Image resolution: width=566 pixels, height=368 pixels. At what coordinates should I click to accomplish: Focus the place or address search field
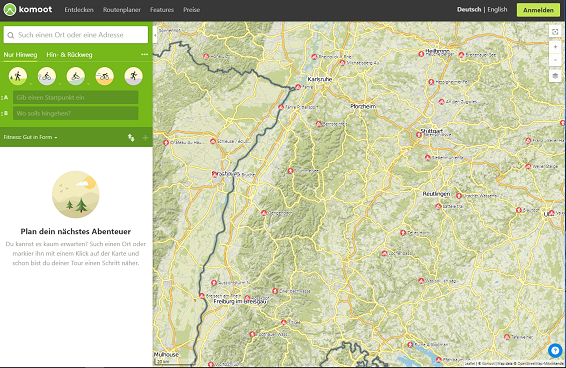point(76,35)
